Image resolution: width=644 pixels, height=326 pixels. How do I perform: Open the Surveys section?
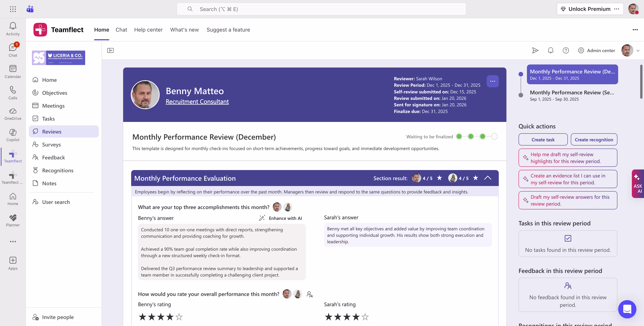pyautogui.click(x=52, y=144)
